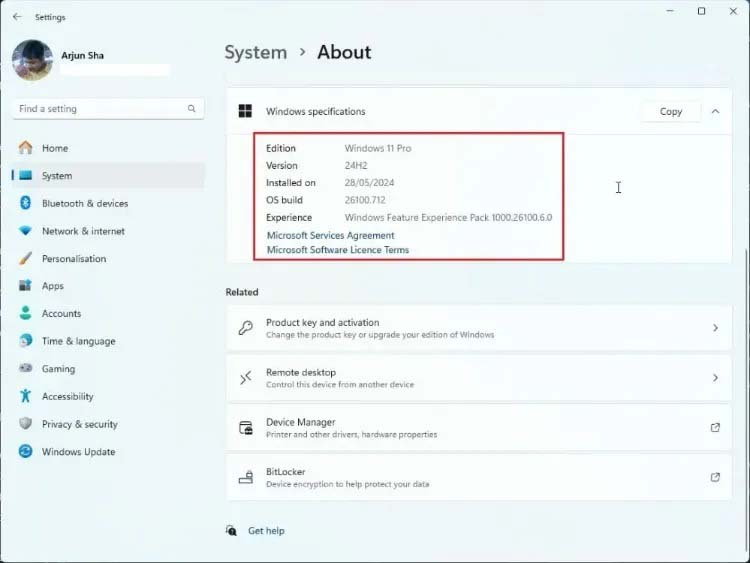Image resolution: width=750 pixels, height=563 pixels.
Task: Open Microsoft Services Agreement link
Action: pos(330,236)
